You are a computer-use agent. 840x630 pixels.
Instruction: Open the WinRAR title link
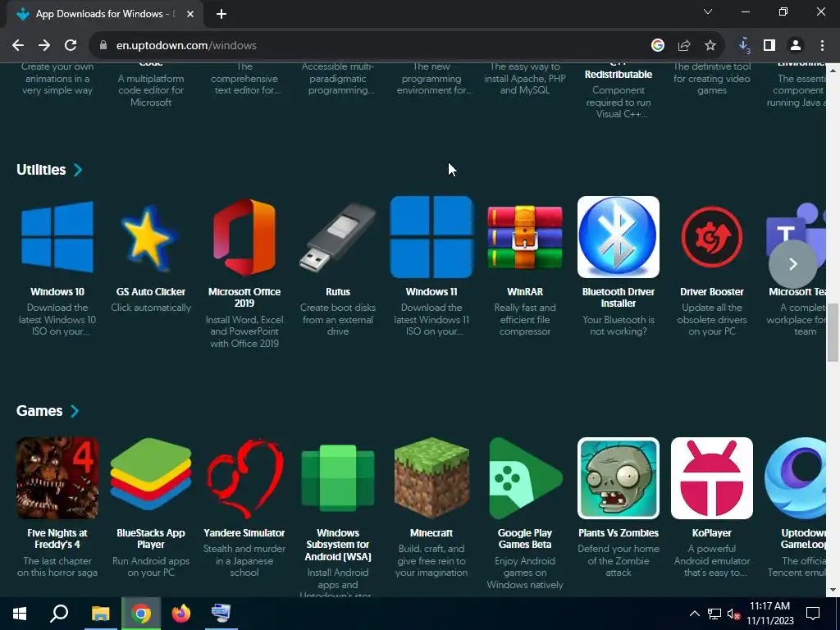[x=525, y=292]
